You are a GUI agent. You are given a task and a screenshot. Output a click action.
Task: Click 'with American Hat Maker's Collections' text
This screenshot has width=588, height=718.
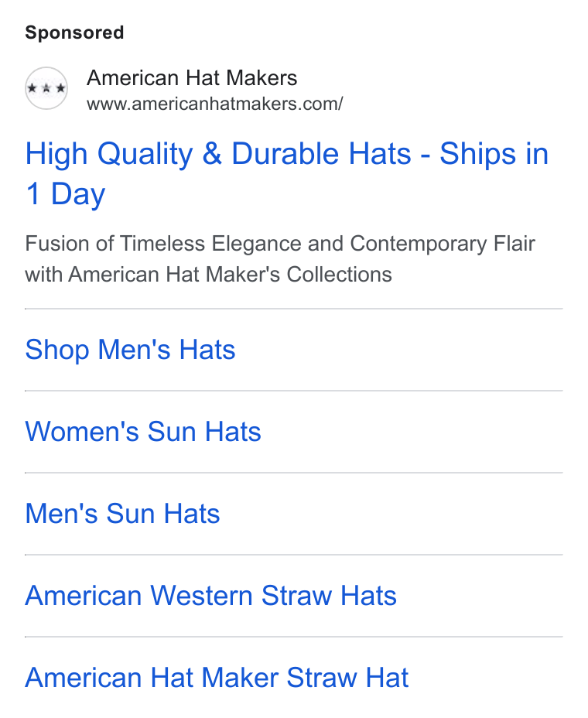pos(208,275)
